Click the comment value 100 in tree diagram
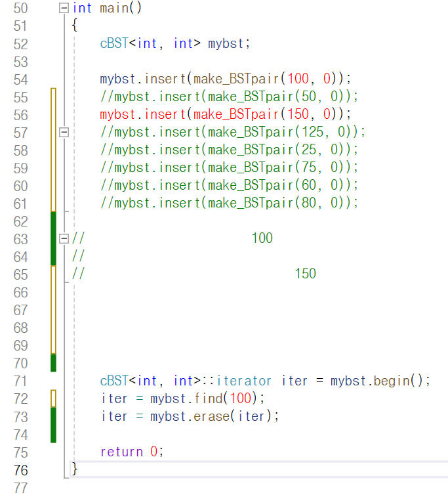This screenshot has width=448, height=497. point(262,238)
